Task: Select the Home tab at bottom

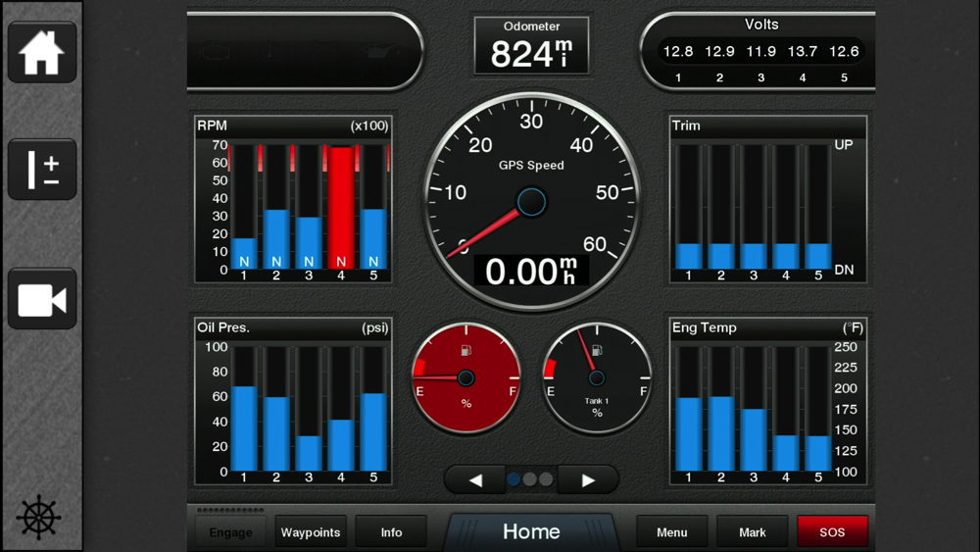Action: tap(531, 531)
